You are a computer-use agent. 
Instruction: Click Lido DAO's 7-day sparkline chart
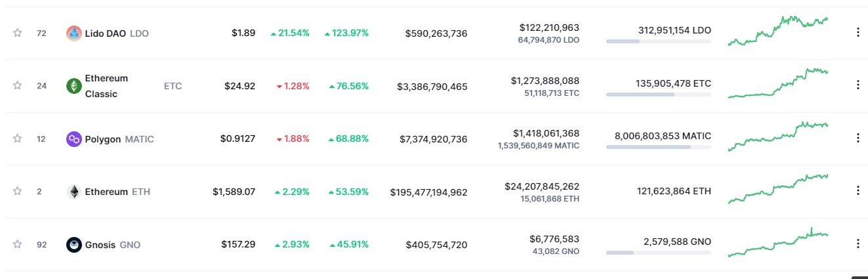coord(778,30)
